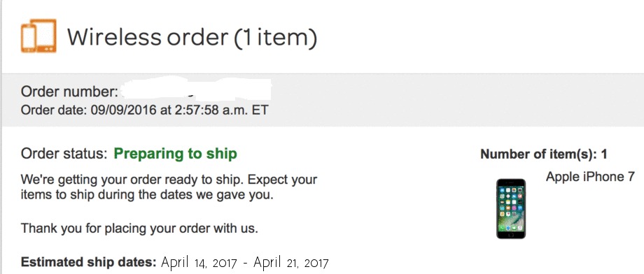Click the Apple iPhone 7 thumbnail image
Screen dimensions: 644x274
coord(511,209)
